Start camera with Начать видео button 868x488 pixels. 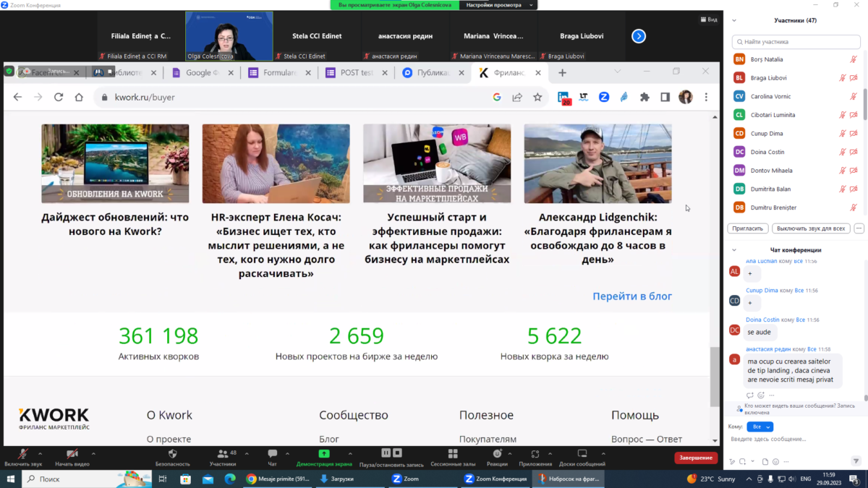[x=72, y=458]
